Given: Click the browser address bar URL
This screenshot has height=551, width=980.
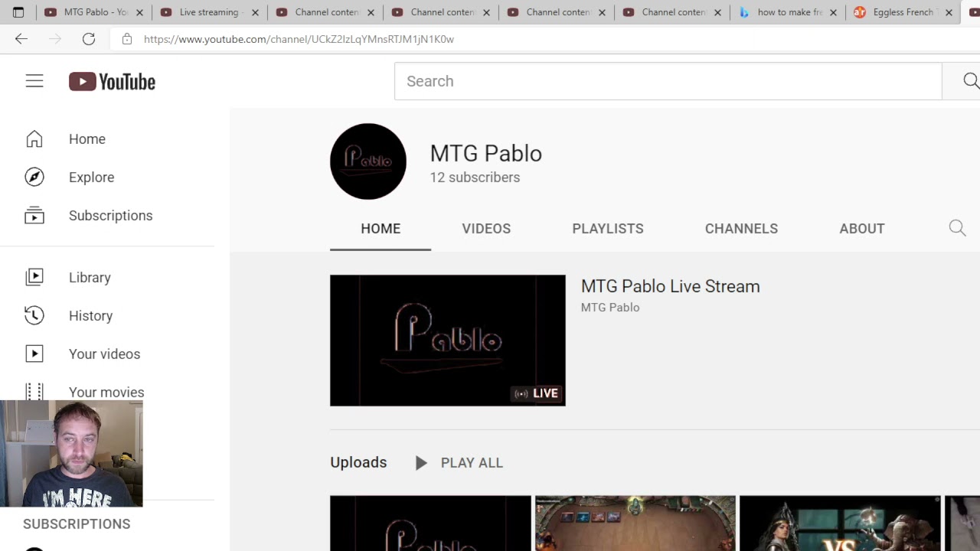Looking at the screenshot, I should click(x=299, y=39).
